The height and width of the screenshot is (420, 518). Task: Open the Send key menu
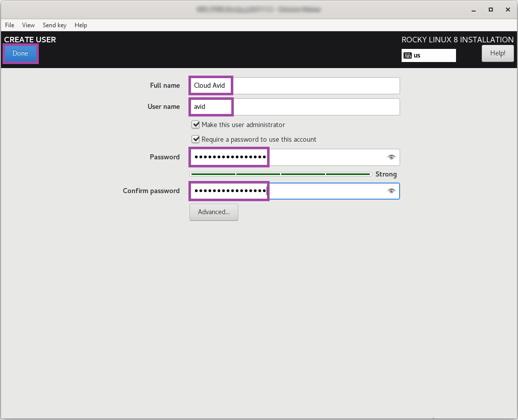click(x=54, y=25)
